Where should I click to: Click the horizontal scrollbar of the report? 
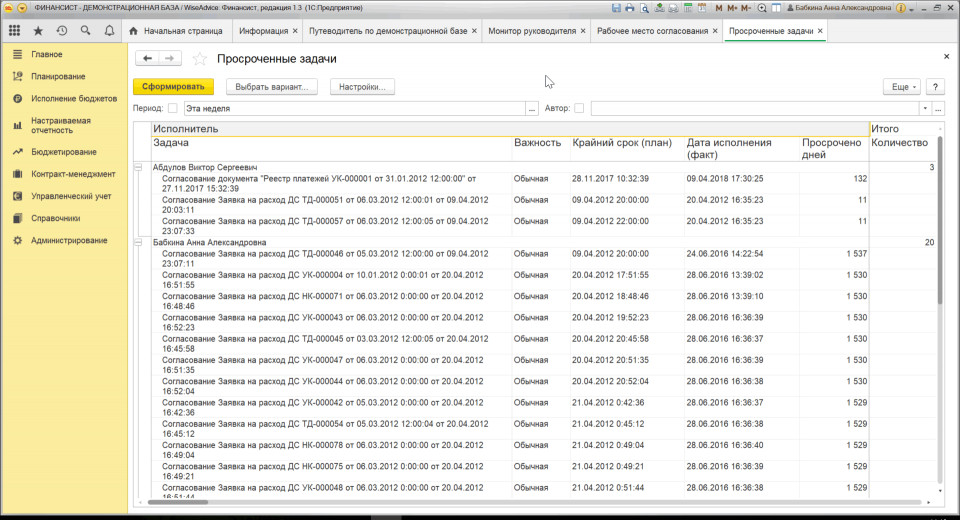[x=178, y=502]
